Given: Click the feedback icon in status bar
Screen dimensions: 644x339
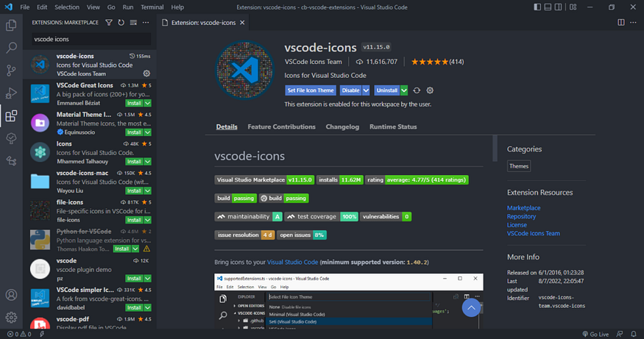Looking at the screenshot, I should pyautogui.click(x=620, y=334).
